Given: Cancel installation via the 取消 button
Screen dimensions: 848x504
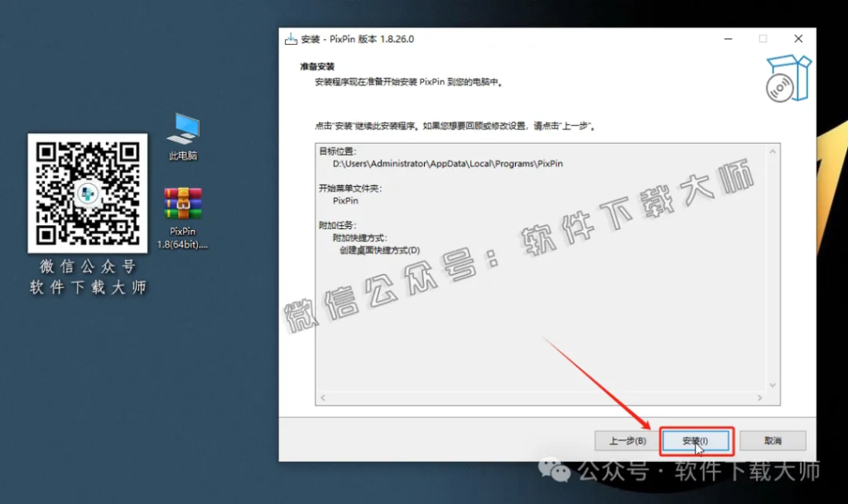Looking at the screenshot, I should click(772, 440).
